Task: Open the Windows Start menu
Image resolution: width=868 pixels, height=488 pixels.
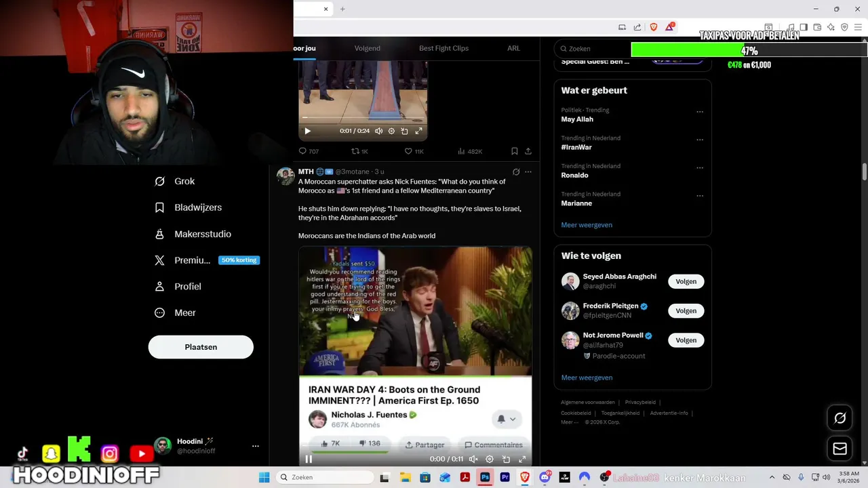Action: coord(264,477)
